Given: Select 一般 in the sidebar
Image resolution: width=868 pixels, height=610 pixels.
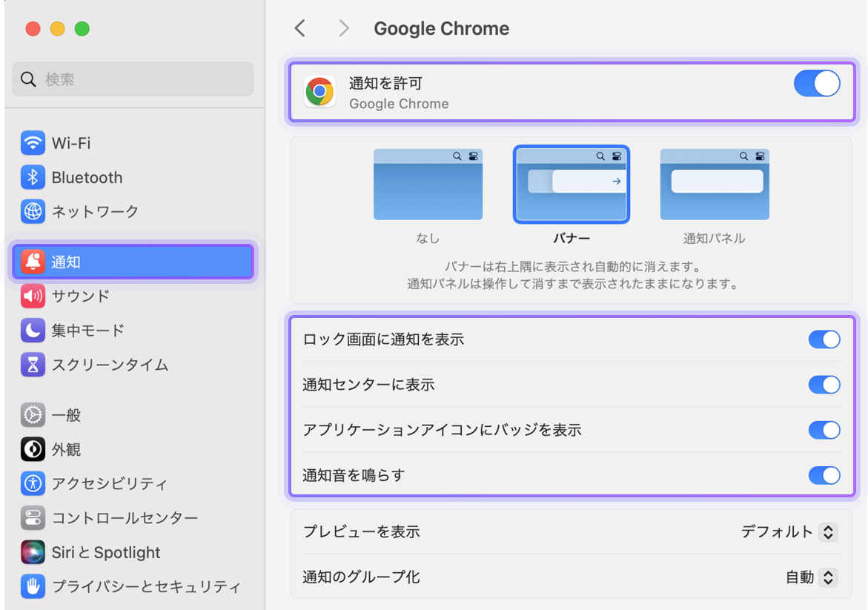Looking at the screenshot, I should 66,415.
